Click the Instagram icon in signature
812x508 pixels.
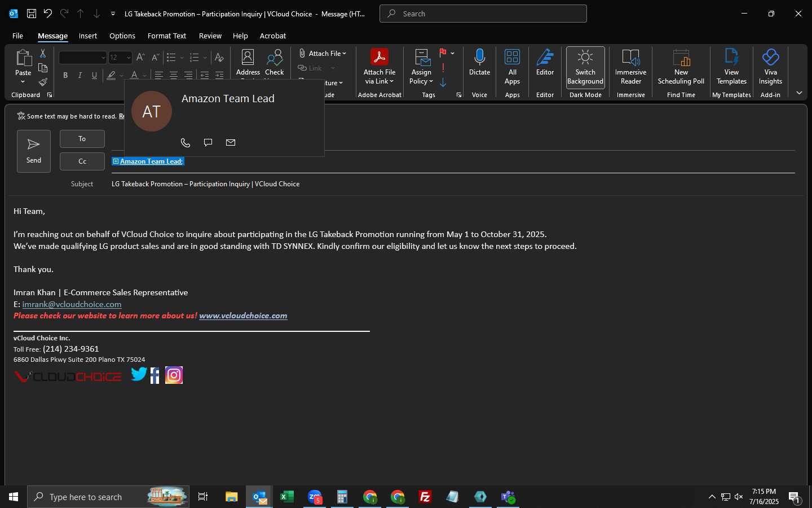tap(174, 375)
